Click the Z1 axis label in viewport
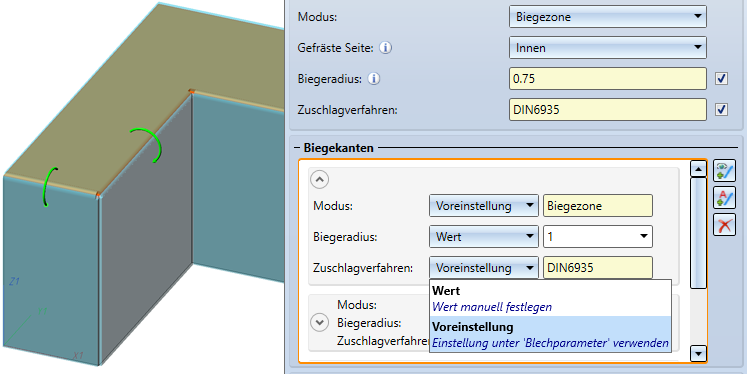The height and width of the screenshot is (374, 747). (x=14, y=282)
